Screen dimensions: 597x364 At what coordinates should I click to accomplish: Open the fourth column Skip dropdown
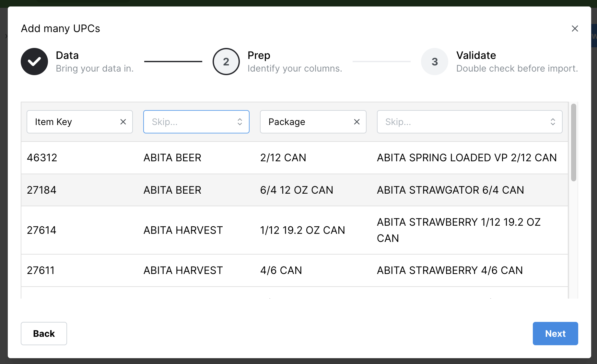point(470,122)
